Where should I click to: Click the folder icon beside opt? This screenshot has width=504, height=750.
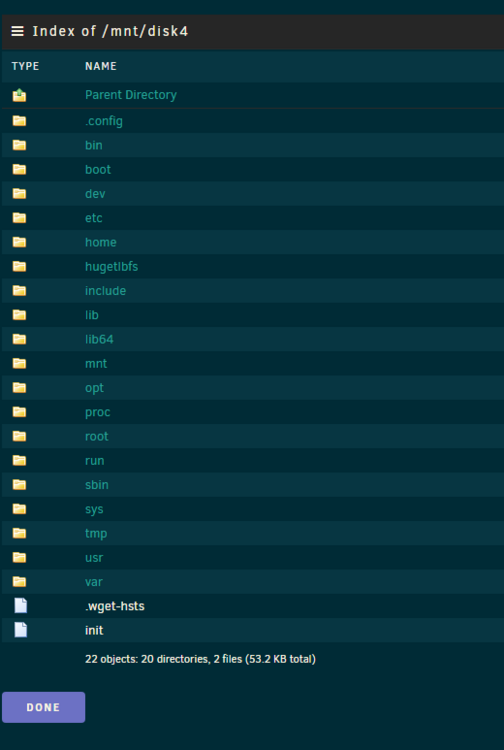click(20, 387)
